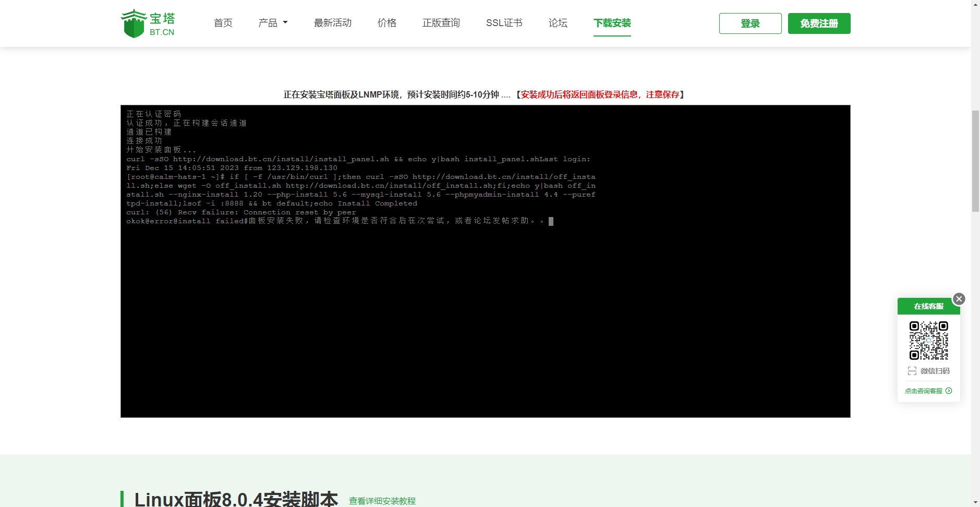Click the QR code in the chat widget
Image resolution: width=980 pixels, height=507 pixels.
coord(929,340)
